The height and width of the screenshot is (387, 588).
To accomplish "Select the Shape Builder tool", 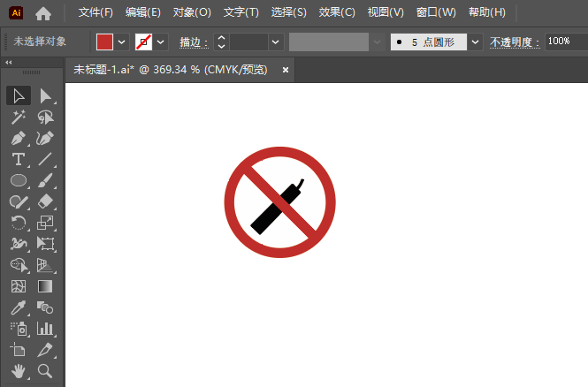I will point(19,265).
